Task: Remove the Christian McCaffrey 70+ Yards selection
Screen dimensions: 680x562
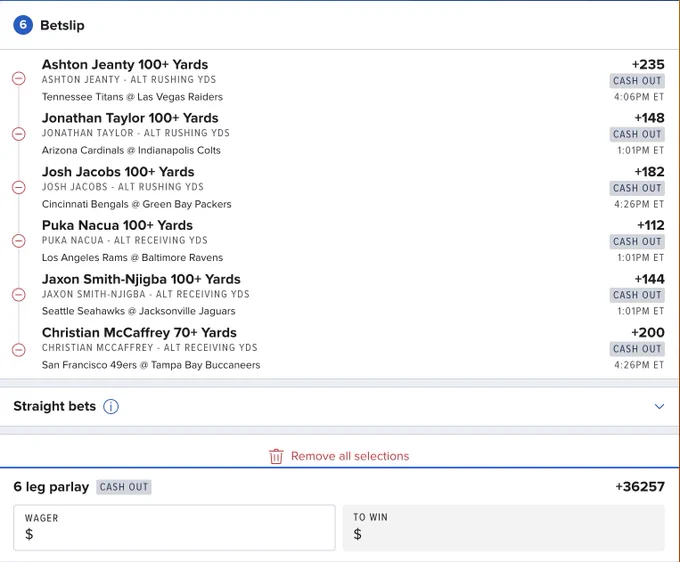Action: pyautogui.click(x=19, y=350)
